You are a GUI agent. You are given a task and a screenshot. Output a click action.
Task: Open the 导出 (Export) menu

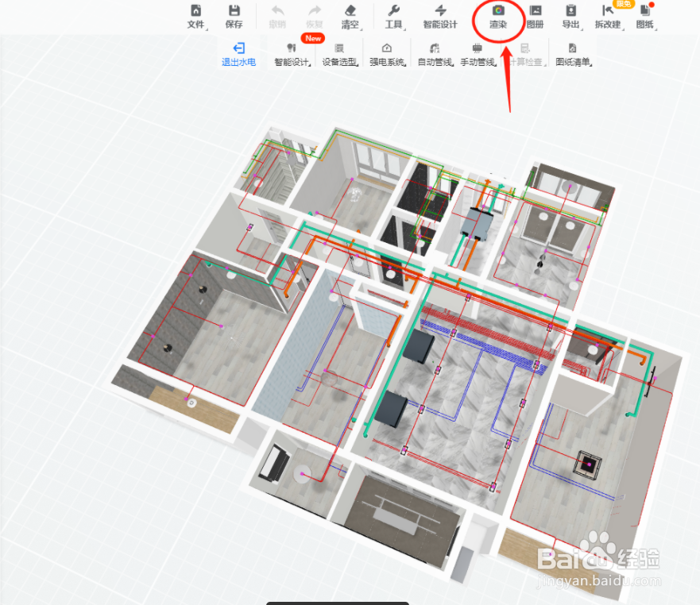pyautogui.click(x=571, y=17)
